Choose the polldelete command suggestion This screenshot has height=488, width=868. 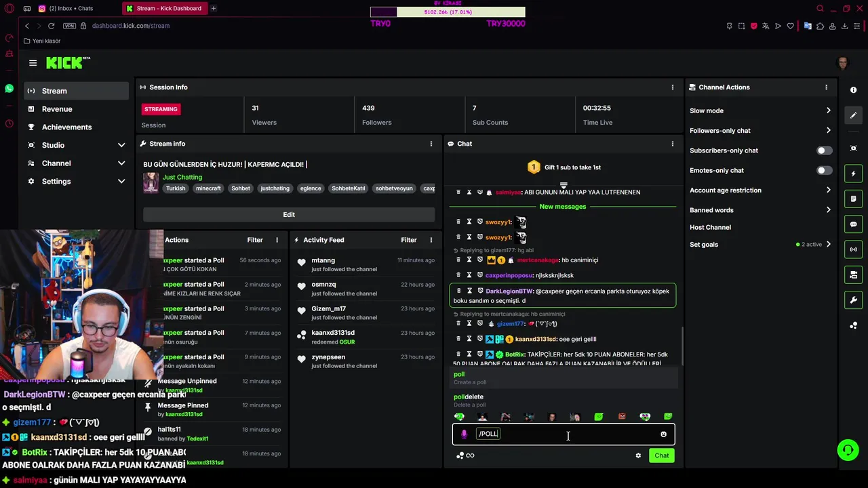[x=563, y=401]
